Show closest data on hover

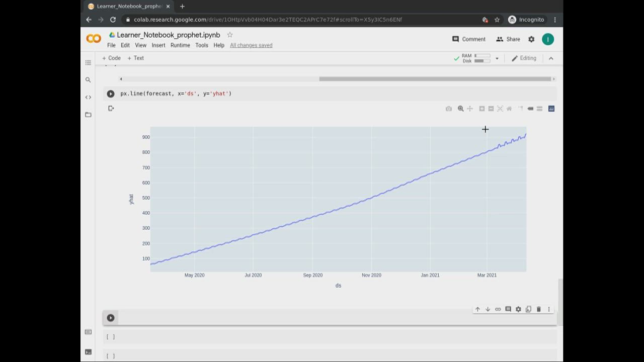pos(530,109)
